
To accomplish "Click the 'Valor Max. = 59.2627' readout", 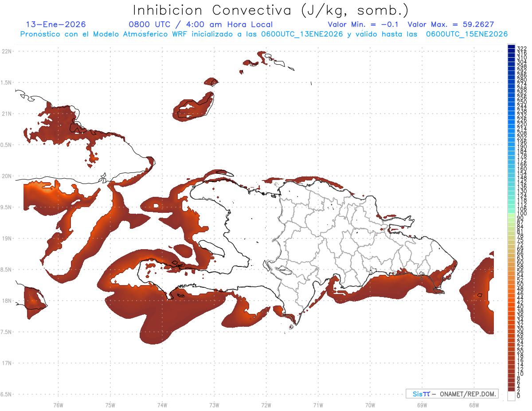I will click(450, 24).
